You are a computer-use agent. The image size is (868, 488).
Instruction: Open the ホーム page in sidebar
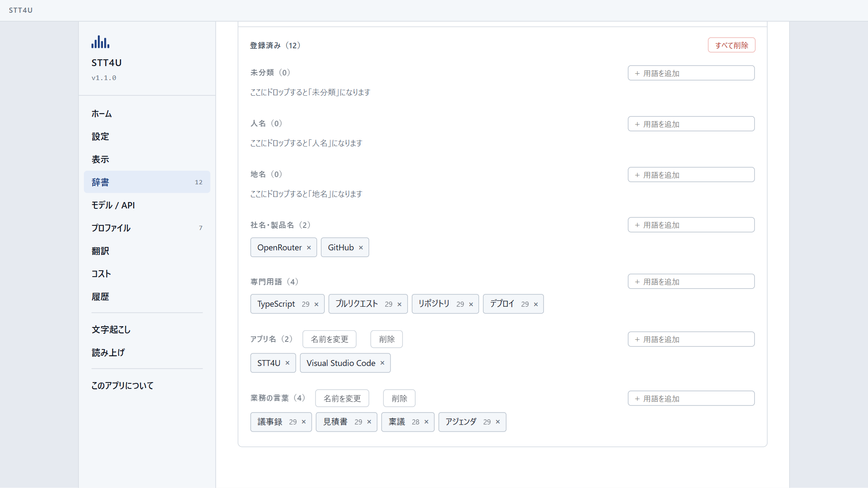(147, 114)
